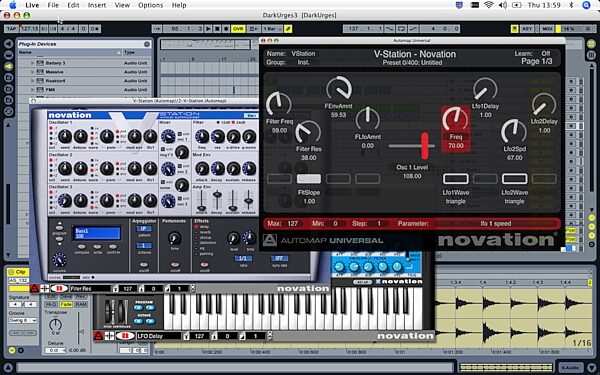Click the Learn Off setting in Automap
This screenshot has height=375, width=600.
click(x=533, y=54)
